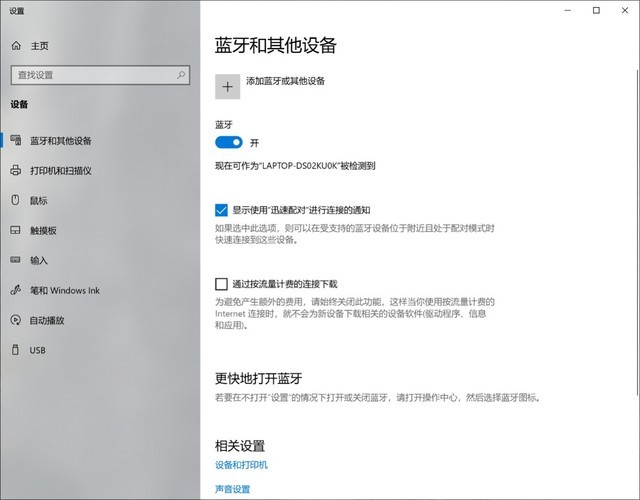Click the USB icon in sidebar
Viewport: 640px width, 500px height.
click(x=15, y=350)
